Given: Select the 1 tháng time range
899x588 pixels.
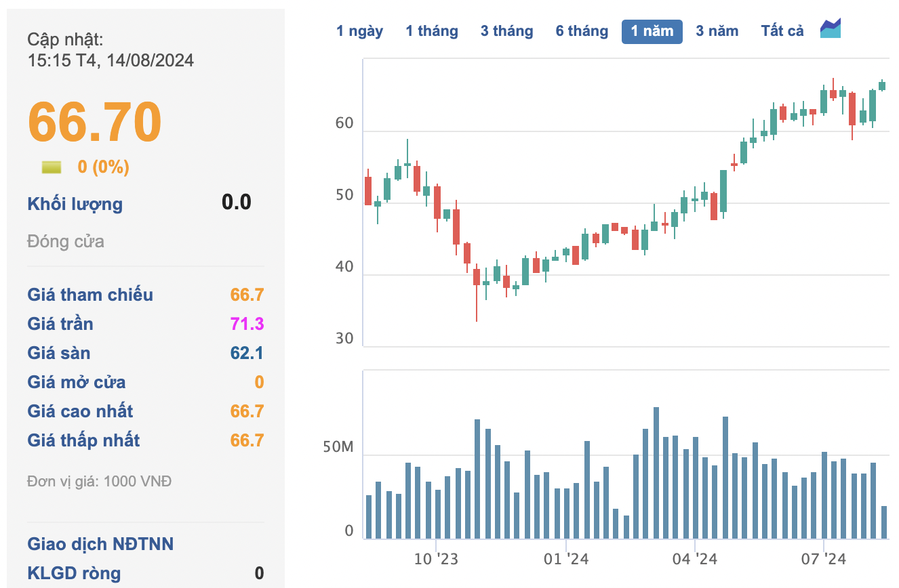Looking at the screenshot, I should pyautogui.click(x=432, y=31).
